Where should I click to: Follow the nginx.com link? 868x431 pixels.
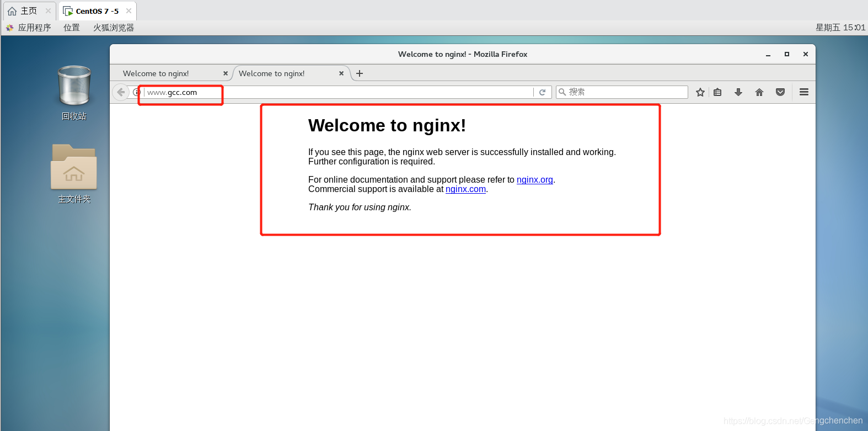[x=465, y=189]
